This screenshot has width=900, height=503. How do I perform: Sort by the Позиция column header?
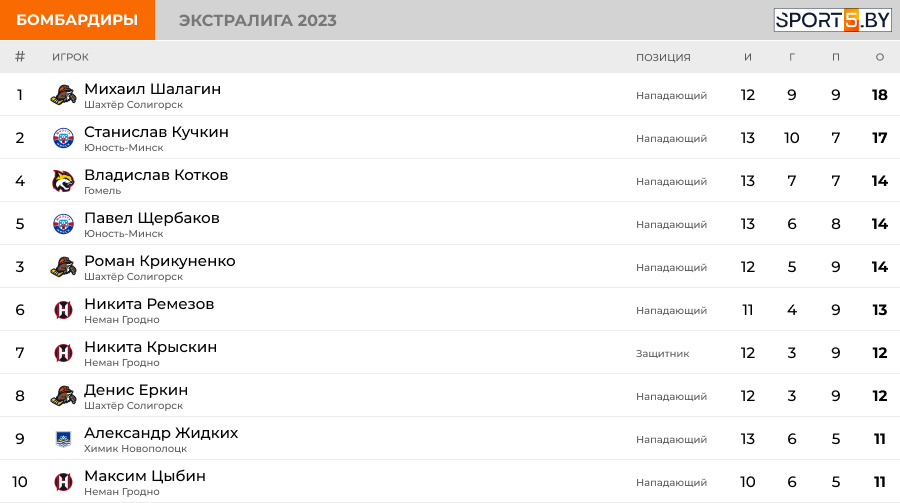point(663,57)
